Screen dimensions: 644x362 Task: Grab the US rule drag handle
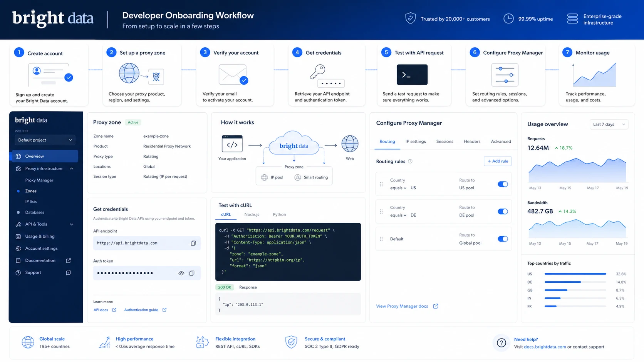(381, 184)
